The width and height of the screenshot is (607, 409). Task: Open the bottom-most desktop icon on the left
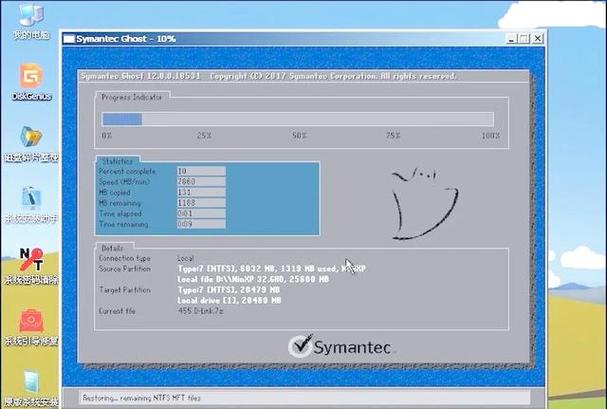[32, 381]
